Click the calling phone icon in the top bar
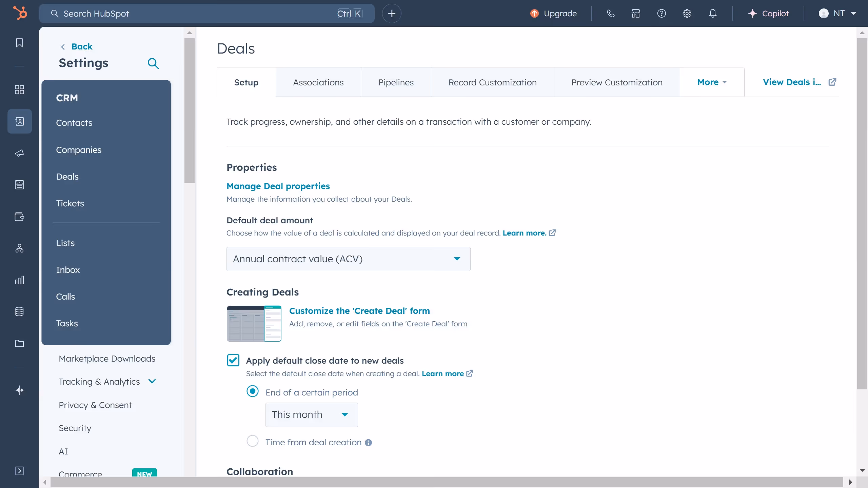The height and width of the screenshot is (488, 868). 611,13
